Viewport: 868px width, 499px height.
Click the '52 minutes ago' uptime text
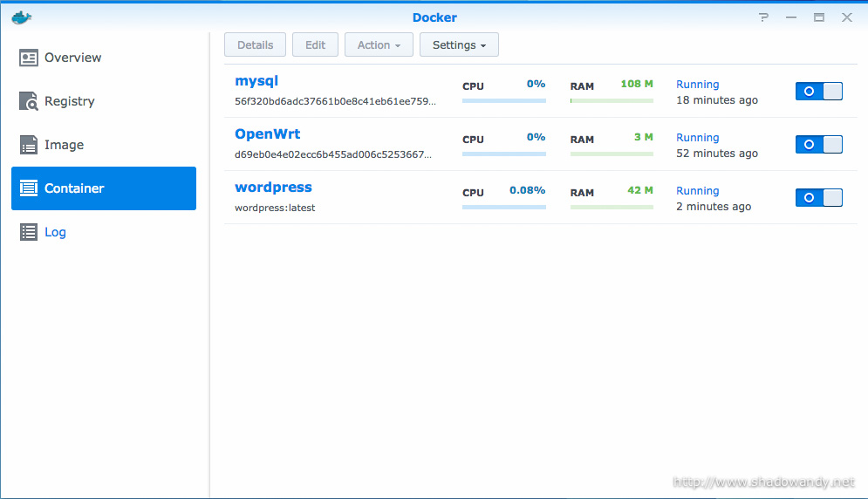pyautogui.click(x=717, y=154)
